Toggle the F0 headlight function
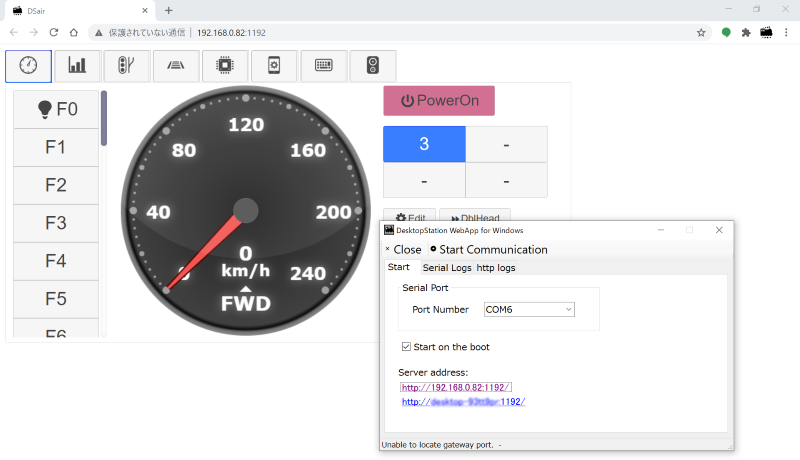The width and height of the screenshot is (800, 460). point(56,109)
